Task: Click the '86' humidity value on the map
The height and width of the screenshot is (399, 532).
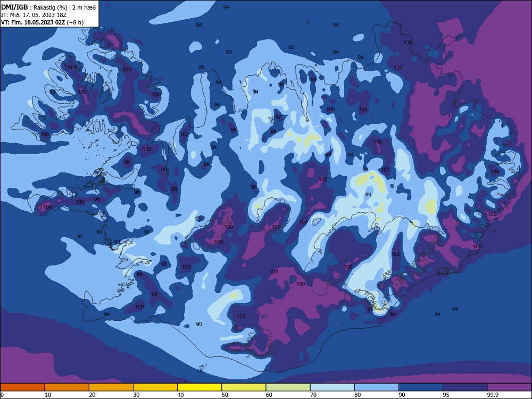Action: [368, 194]
